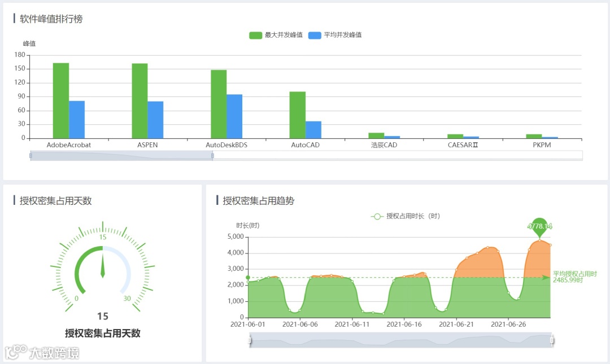Click the 浩辰CAD green max peak bar
The height and width of the screenshot is (364, 610).
tap(376, 135)
